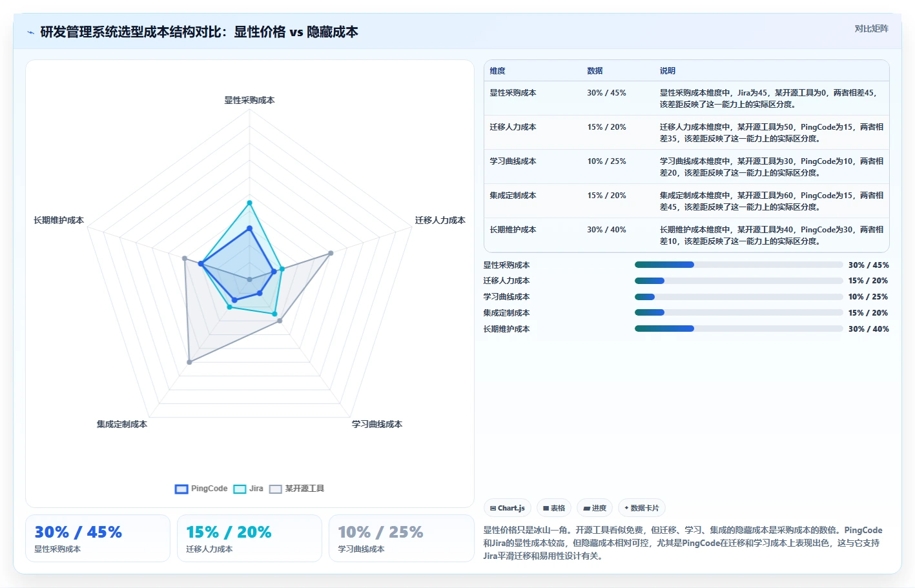Click the progress value 10% / 25%

click(x=868, y=297)
